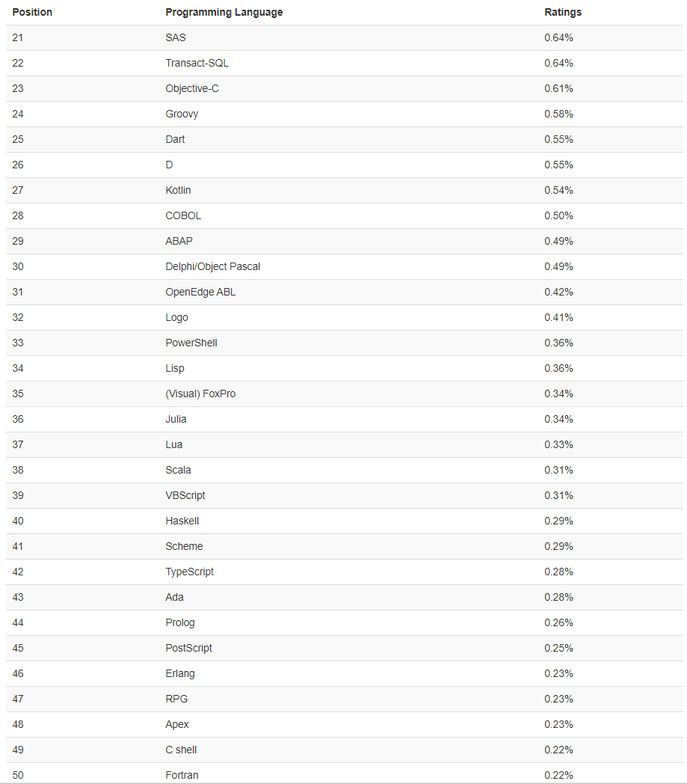Select the SAS language row
The width and height of the screenshot is (687, 784).
click(x=176, y=37)
